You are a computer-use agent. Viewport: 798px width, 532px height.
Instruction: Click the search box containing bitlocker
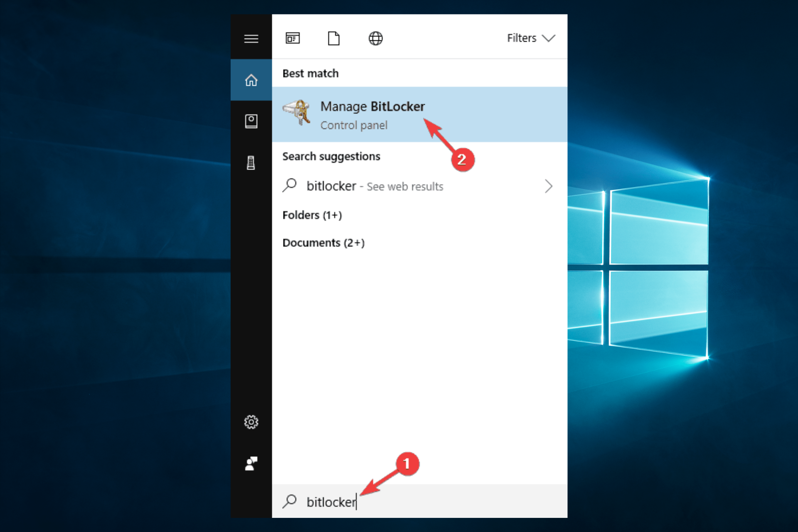[419, 501]
